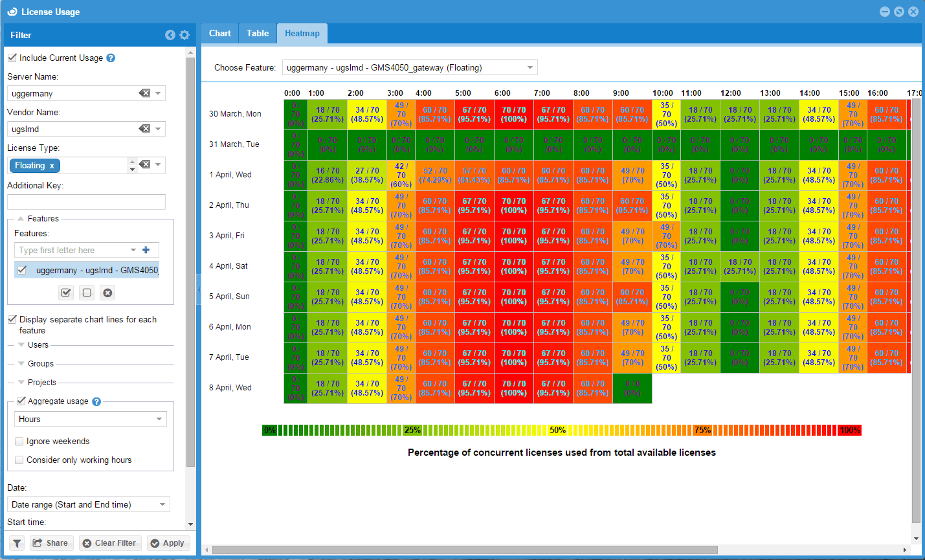Select all features with the check-all icon
This screenshot has width=925, height=560.
(66, 293)
